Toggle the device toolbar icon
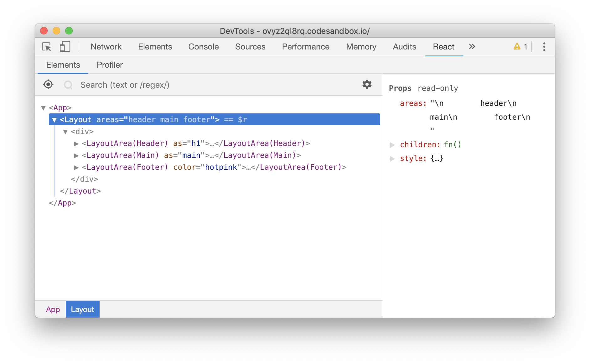Image resolution: width=590 pixels, height=364 pixels. click(65, 47)
